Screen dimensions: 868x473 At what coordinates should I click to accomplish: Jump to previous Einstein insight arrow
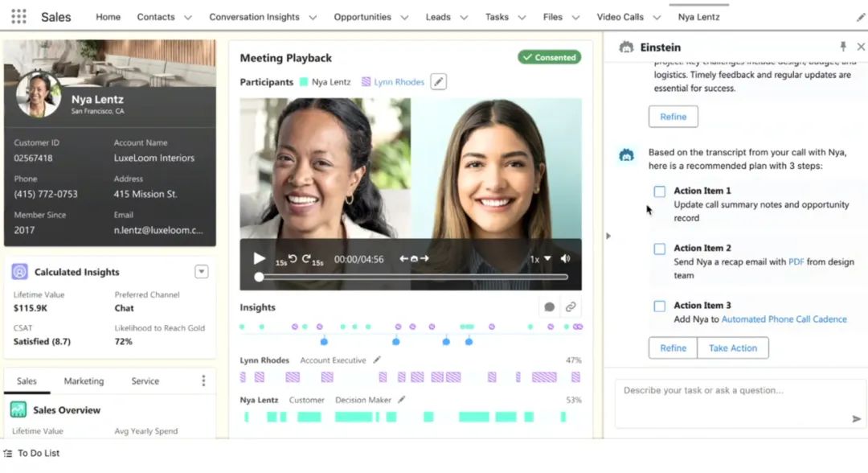coord(404,259)
